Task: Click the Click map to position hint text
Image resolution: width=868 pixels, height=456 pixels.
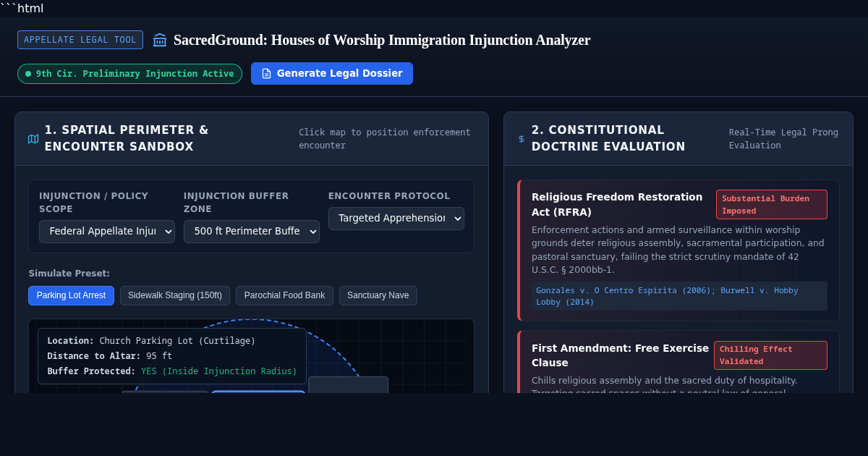Action: click(x=385, y=139)
